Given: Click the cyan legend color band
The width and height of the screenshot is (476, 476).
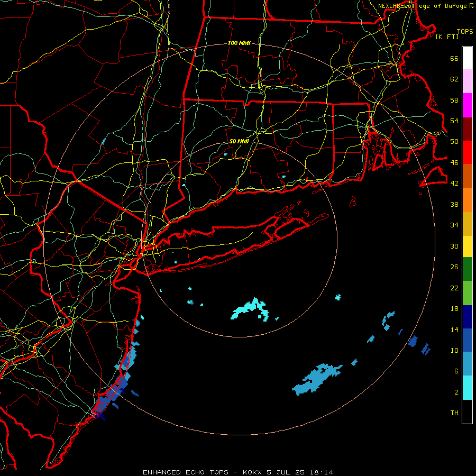Looking at the screenshot, I should click(467, 388).
